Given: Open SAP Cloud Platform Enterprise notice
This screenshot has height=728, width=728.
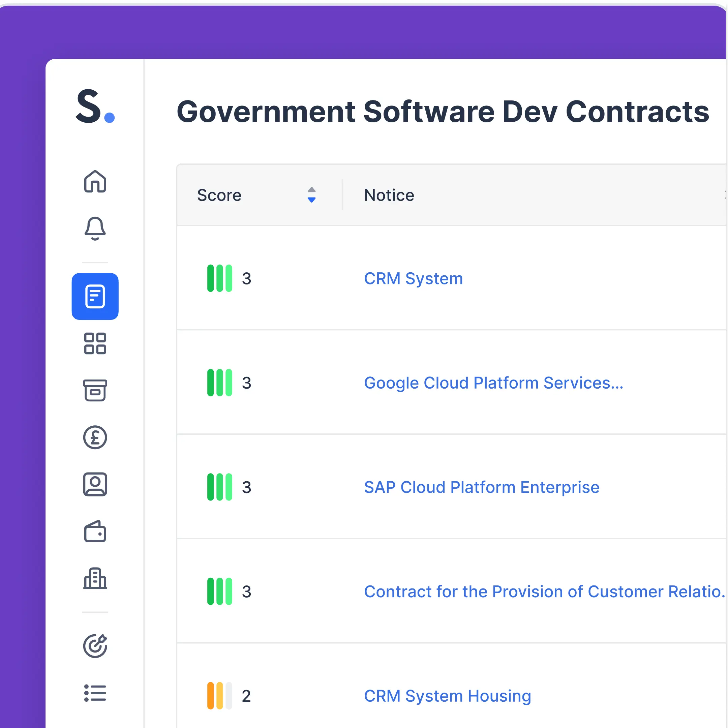Looking at the screenshot, I should point(482,487).
